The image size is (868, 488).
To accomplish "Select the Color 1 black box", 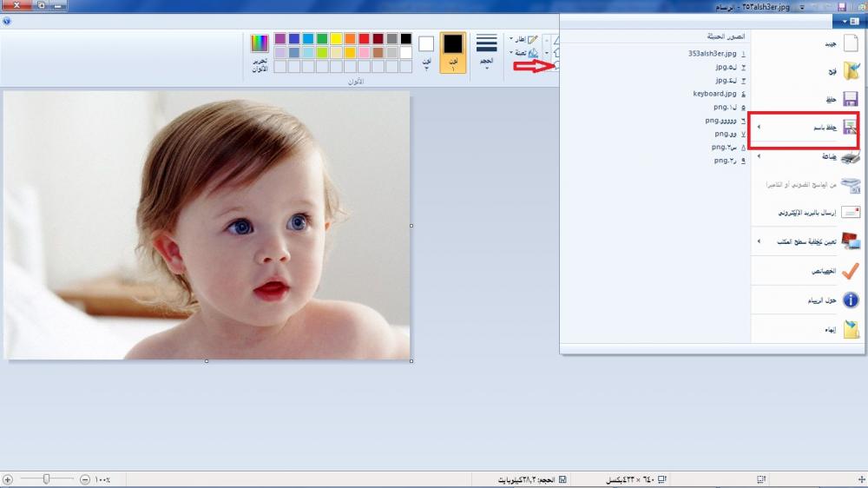I will pos(452,44).
